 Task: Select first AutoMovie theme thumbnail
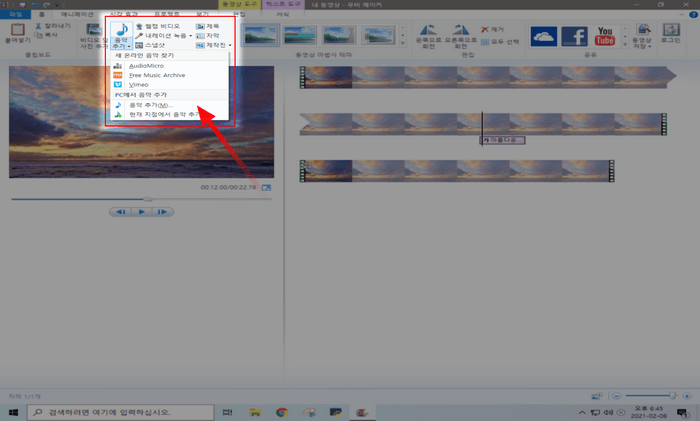[x=260, y=35]
